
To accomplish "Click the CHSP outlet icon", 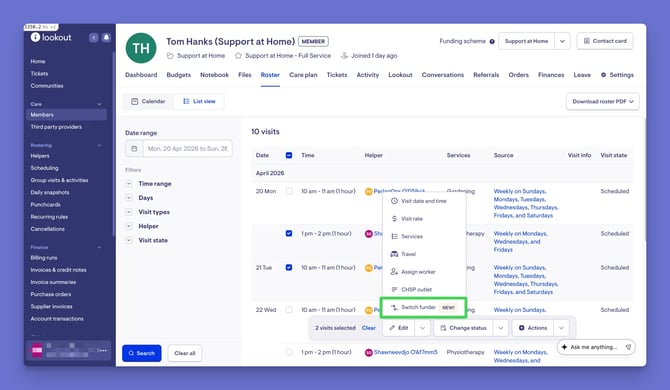I will tap(394, 290).
